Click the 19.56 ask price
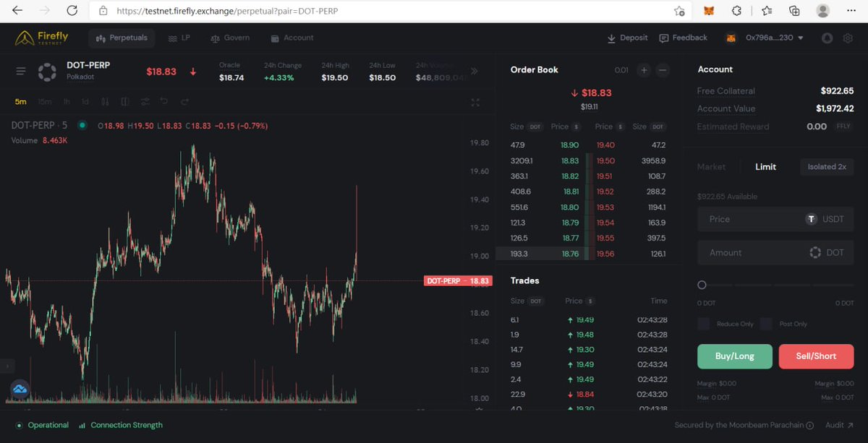 coord(605,254)
